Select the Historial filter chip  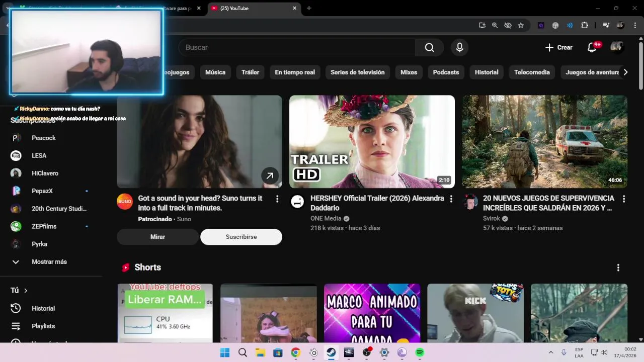click(x=487, y=72)
